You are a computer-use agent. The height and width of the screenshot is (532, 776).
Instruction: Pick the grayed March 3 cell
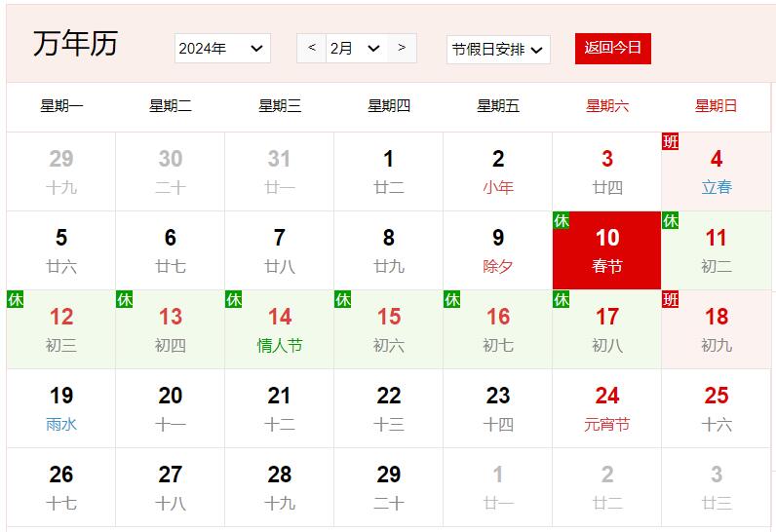pos(716,487)
